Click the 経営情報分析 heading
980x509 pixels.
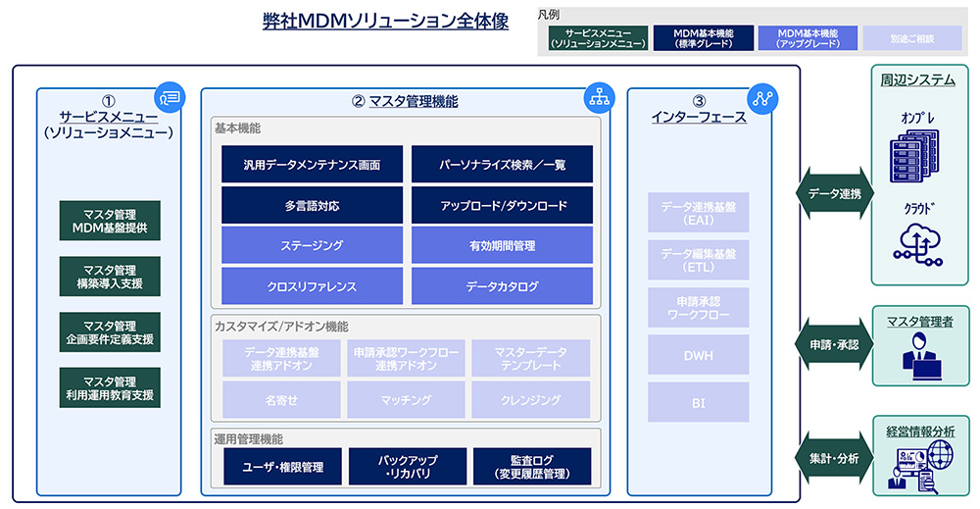(x=920, y=431)
